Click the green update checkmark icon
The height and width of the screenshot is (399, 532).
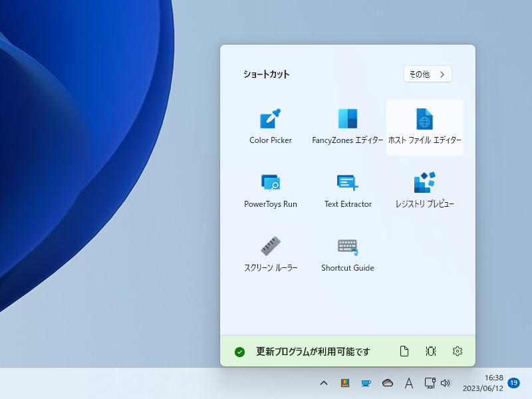239,352
